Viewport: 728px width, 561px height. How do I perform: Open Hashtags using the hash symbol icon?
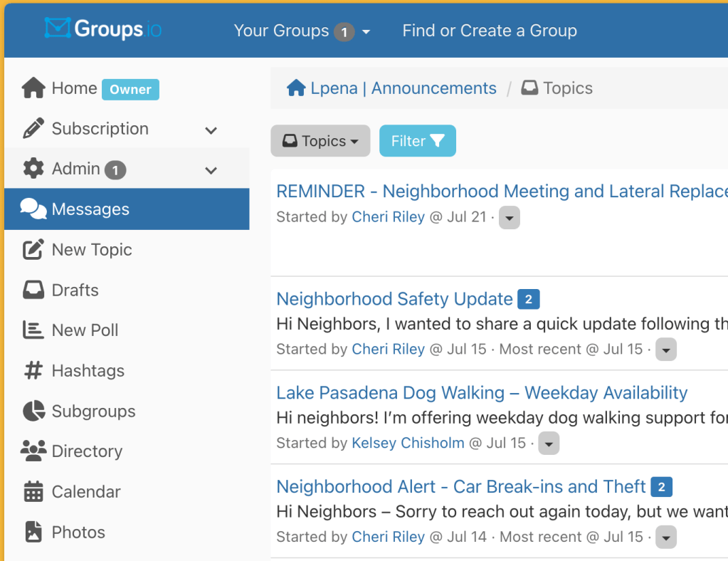tap(33, 371)
